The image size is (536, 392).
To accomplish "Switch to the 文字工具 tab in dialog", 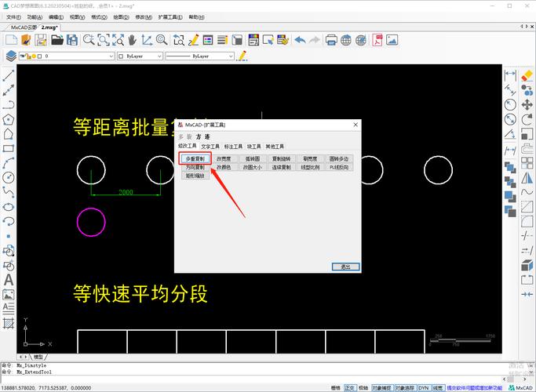I will click(x=210, y=147).
